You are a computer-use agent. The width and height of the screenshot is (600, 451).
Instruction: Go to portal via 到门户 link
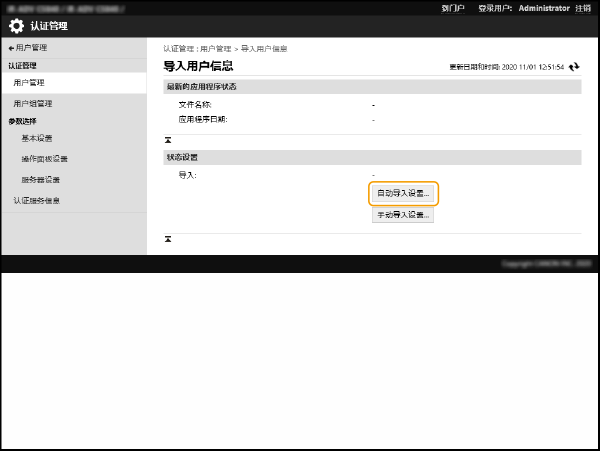coord(452,7)
